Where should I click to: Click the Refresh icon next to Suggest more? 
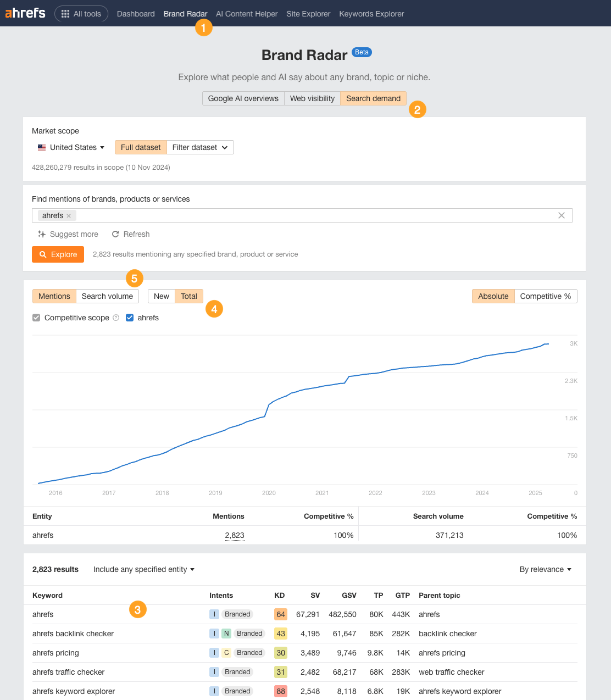click(116, 234)
